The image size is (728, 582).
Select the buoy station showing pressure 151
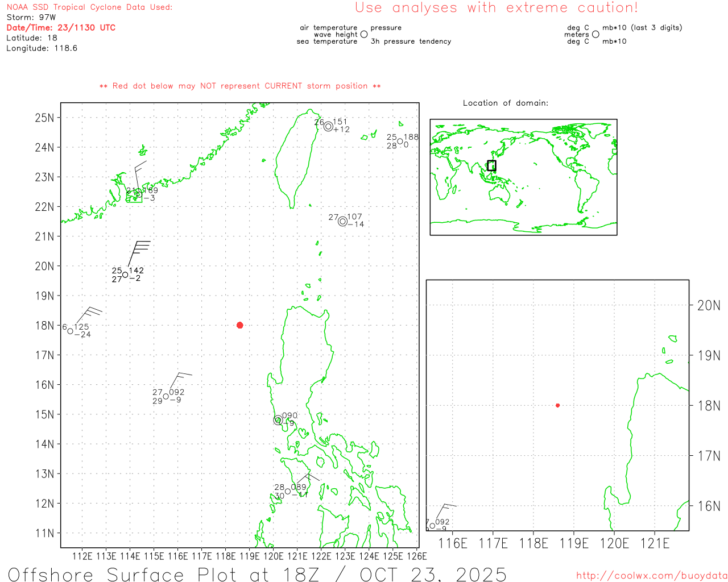328,126
